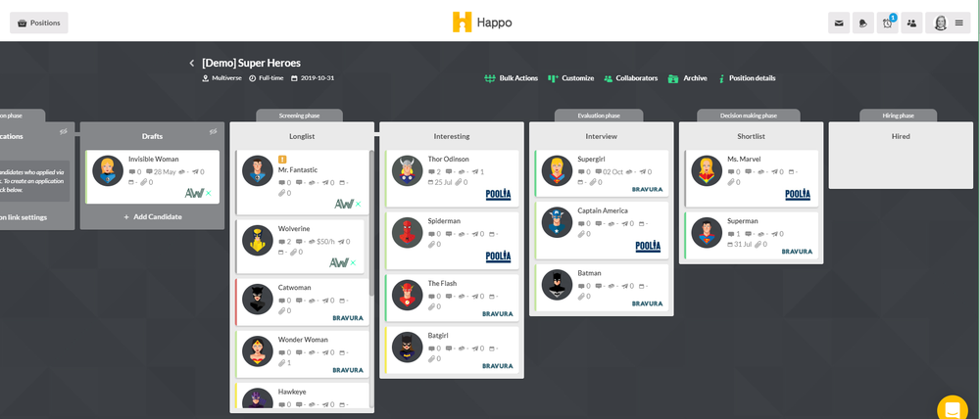980x419 pixels.
Task: Click the Hired column header
Action: pyautogui.click(x=901, y=136)
